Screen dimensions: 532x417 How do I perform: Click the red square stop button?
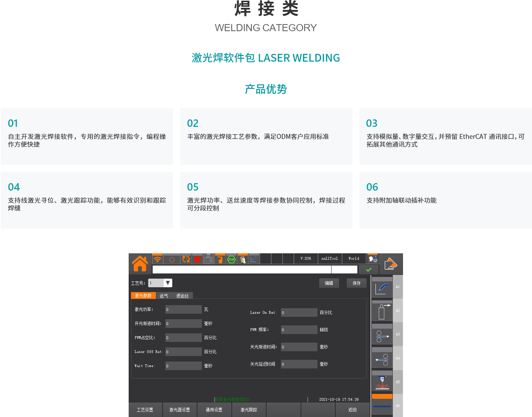point(197,259)
